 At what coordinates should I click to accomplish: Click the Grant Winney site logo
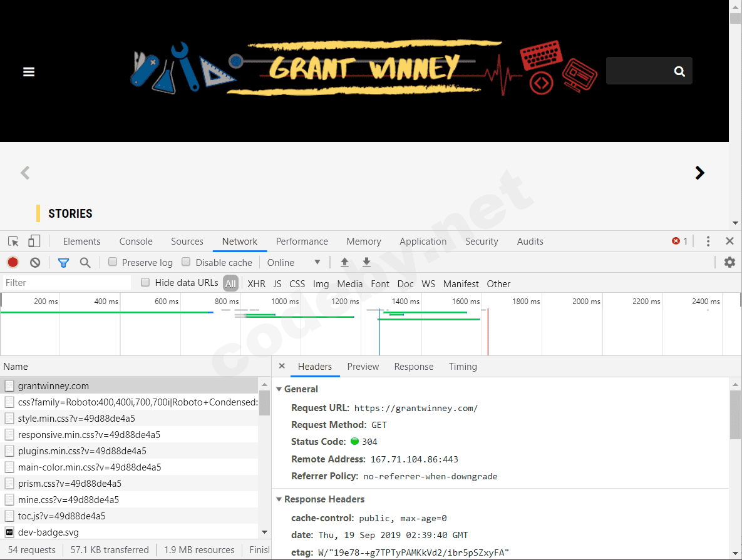(363, 68)
